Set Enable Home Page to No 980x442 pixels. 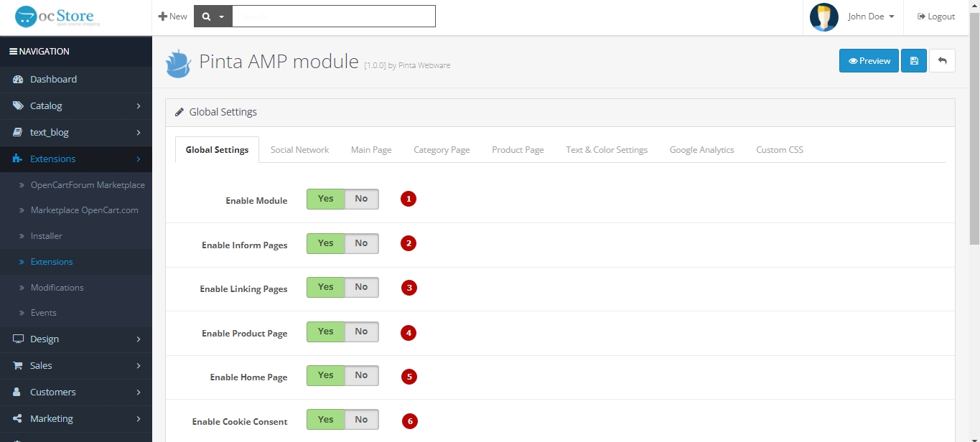pos(361,376)
